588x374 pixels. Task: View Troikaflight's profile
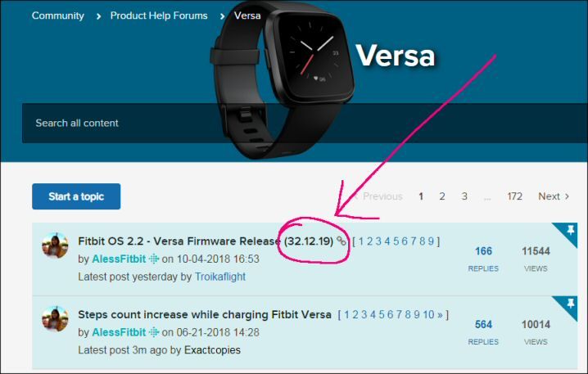click(x=220, y=277)
